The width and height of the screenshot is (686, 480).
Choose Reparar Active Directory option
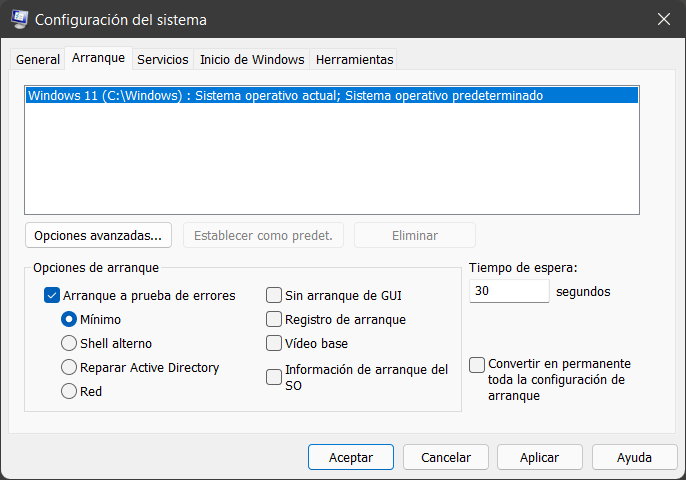pyautogui.click(x=69, y=367)
